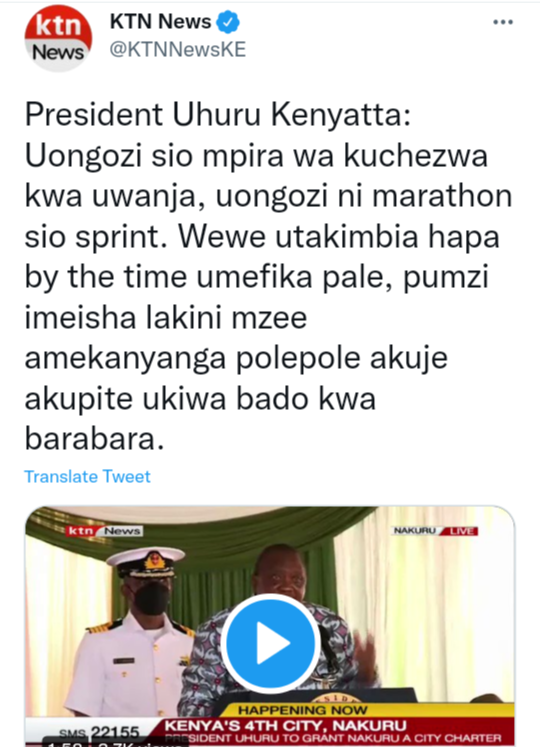Select the tweet body text
This screenshot has width=540, height=747.
(268, 276)
